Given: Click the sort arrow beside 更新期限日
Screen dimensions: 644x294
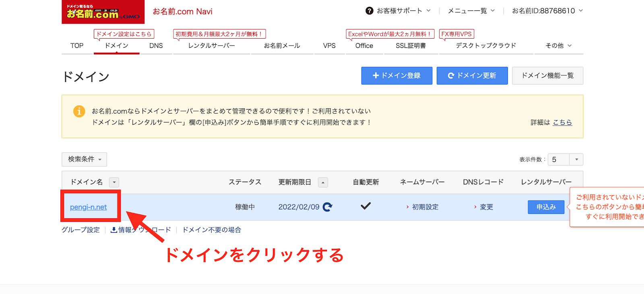Looking at the screenshot, I should [323, 182].
